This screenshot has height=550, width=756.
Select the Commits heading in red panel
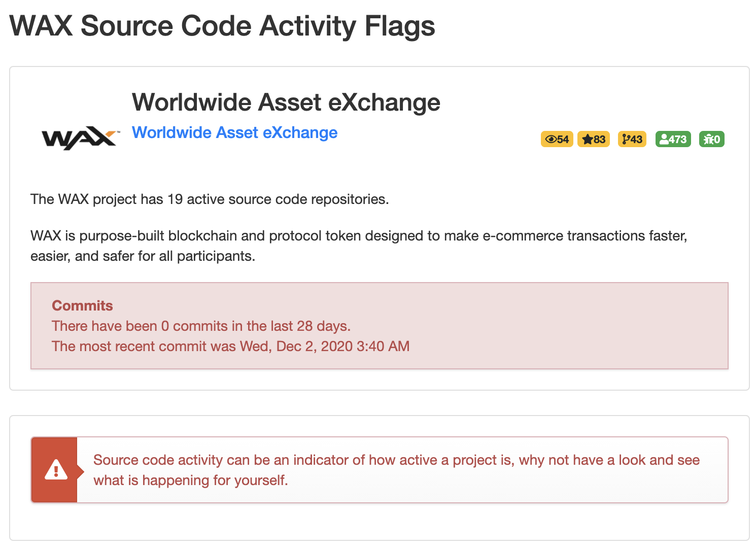pos(82,305)
